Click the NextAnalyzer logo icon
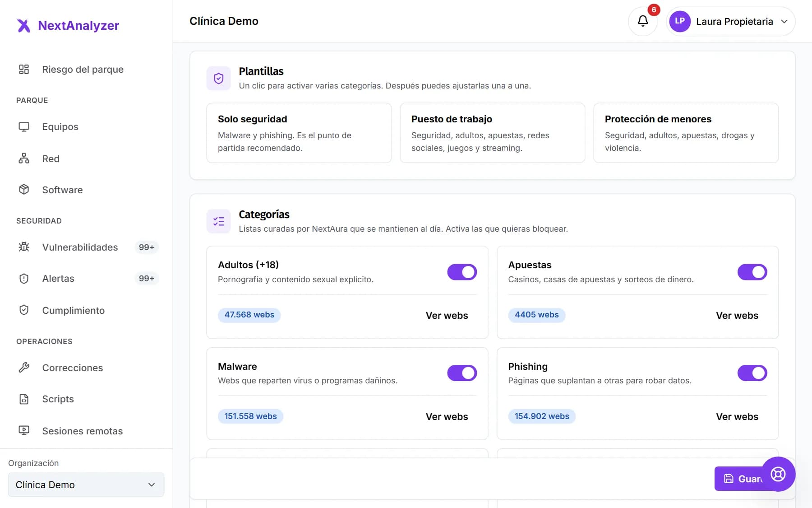Viewport: 812px width, 508px height. click(23, 26)
